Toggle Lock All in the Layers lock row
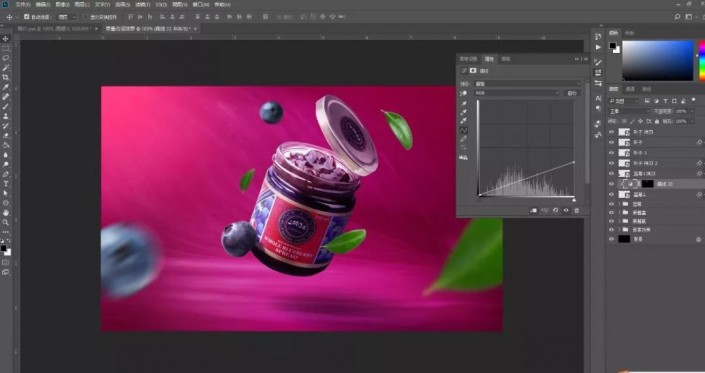 click(657, 121)
